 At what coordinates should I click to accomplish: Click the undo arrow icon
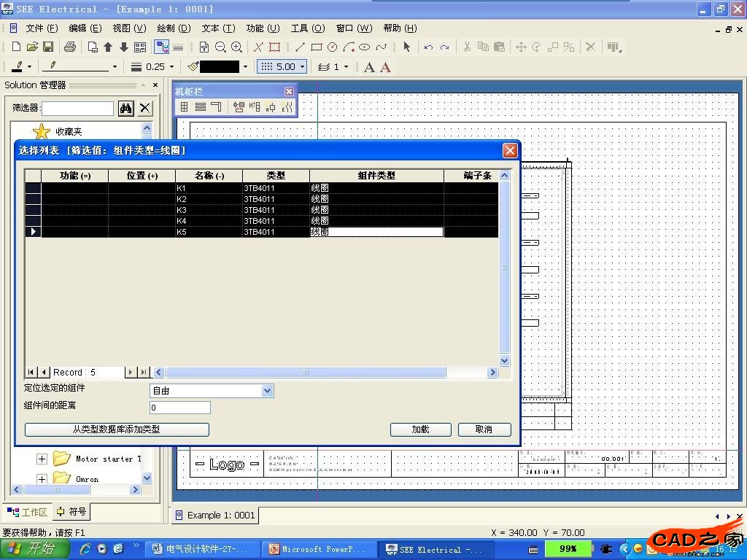point(428,47)
